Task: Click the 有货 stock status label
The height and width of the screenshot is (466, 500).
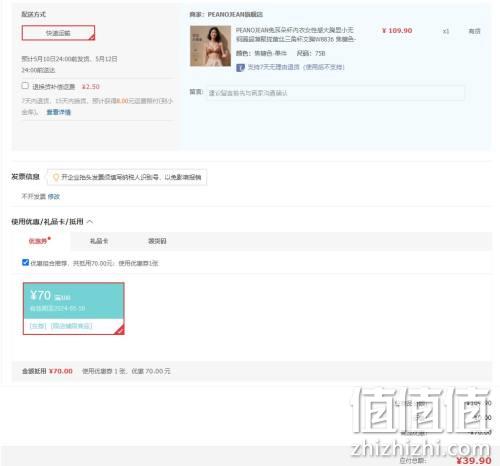Action: point(474,31)
